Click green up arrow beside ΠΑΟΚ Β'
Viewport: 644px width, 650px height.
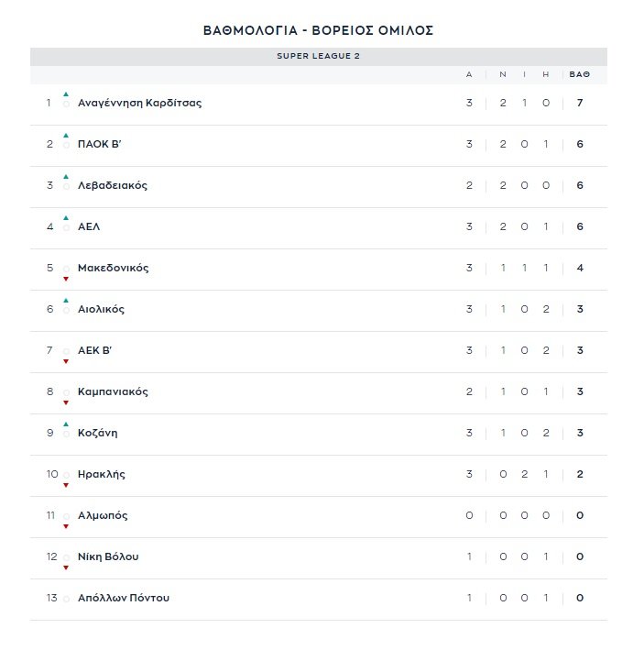pyautogui.click(x=66, y=136)
